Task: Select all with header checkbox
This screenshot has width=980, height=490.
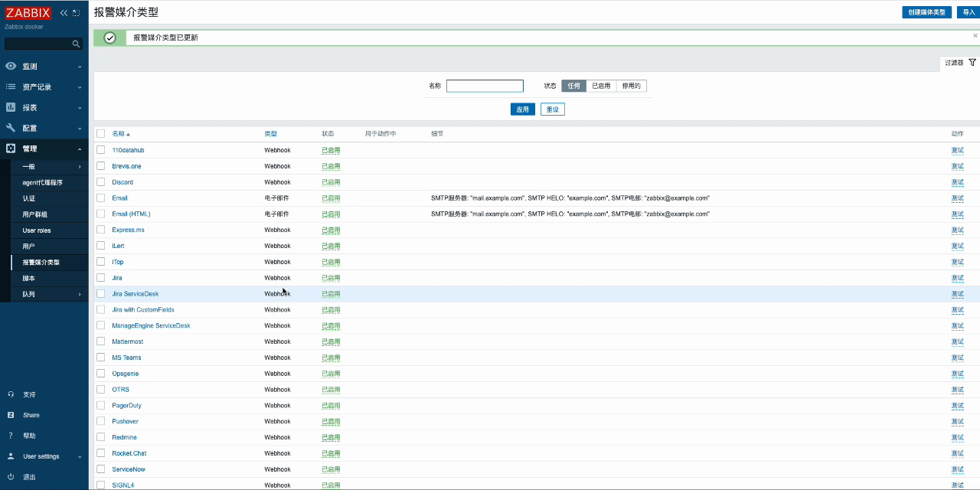Action: click(100, 133)
